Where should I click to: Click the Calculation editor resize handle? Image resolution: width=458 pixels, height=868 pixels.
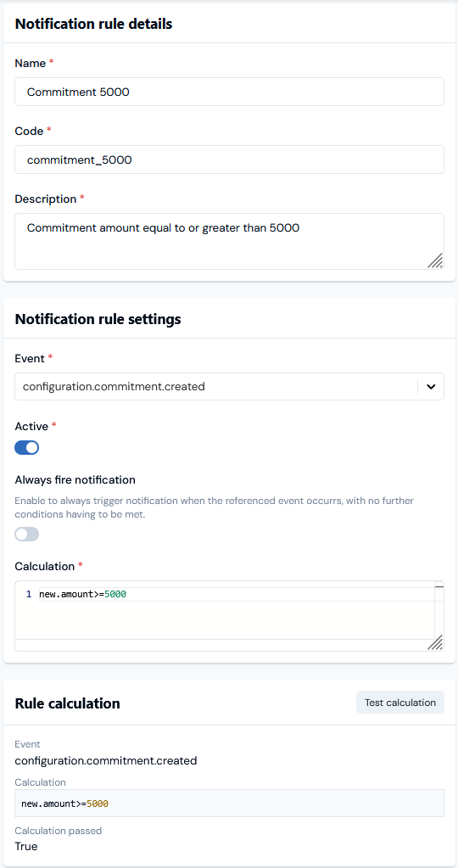(435, 642)
